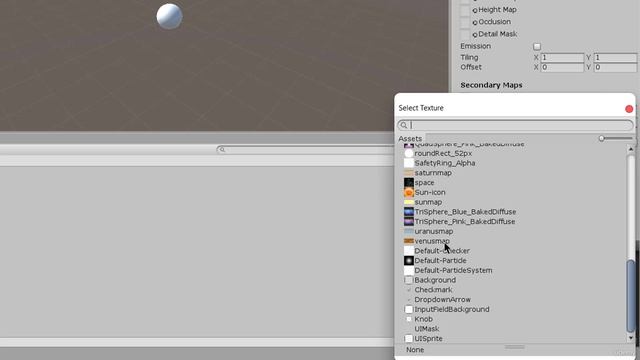Screen dimensions: 640x360
Task: Open the Assets tab in texture picker
Action: pyautogui.click(x=410, y=139)
